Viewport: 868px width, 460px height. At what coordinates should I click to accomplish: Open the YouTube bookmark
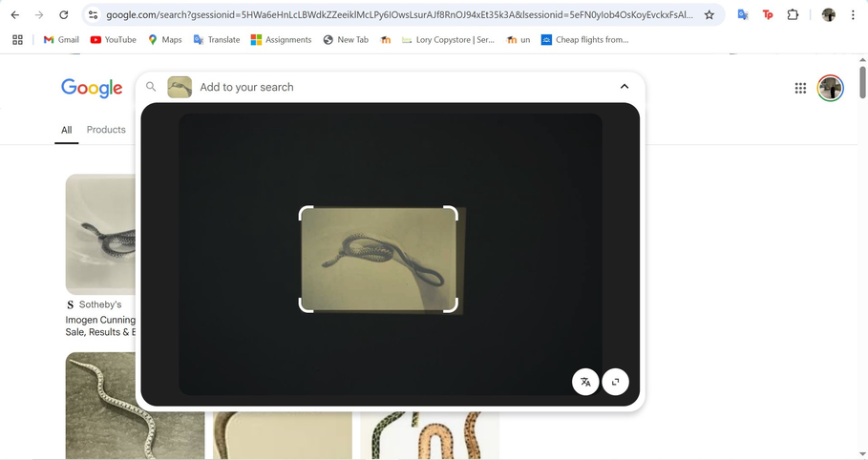[113, 40]
